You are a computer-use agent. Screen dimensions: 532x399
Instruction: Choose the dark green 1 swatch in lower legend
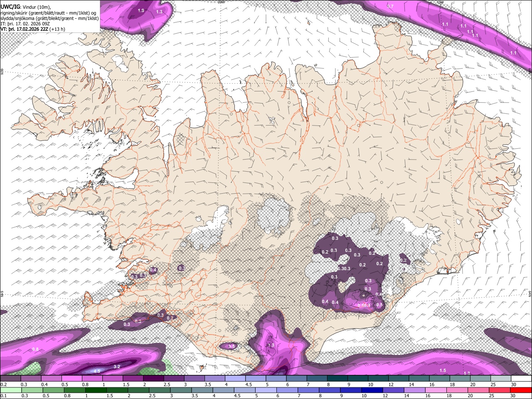[96, 390]
